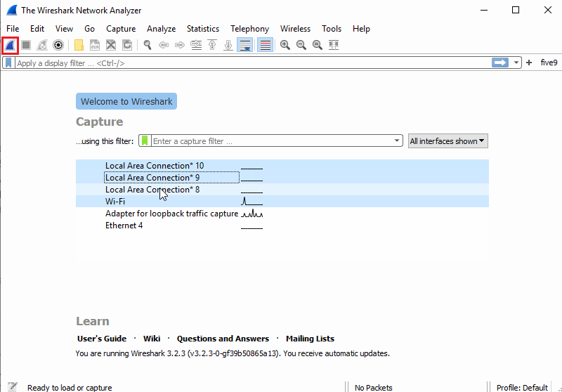
Task: Open capture filter history dropdown arrow
Action: coord(397,141)
